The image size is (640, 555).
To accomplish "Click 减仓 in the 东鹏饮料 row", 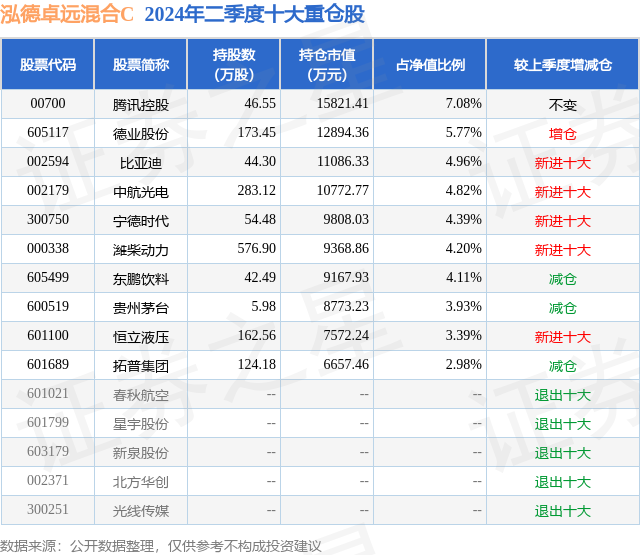I will (563, 279).
